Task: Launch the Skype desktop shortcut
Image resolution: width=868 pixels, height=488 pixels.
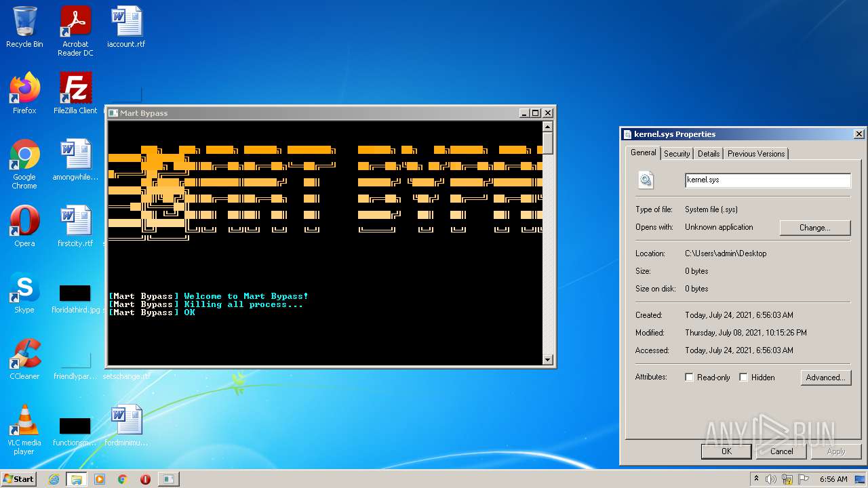Action: (x=24, y=293)
